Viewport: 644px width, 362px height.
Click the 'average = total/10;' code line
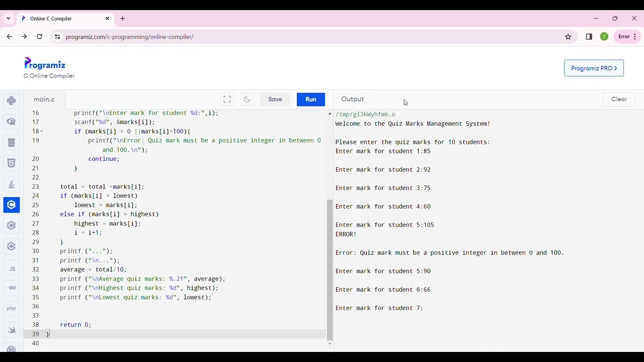click(93, 269)
